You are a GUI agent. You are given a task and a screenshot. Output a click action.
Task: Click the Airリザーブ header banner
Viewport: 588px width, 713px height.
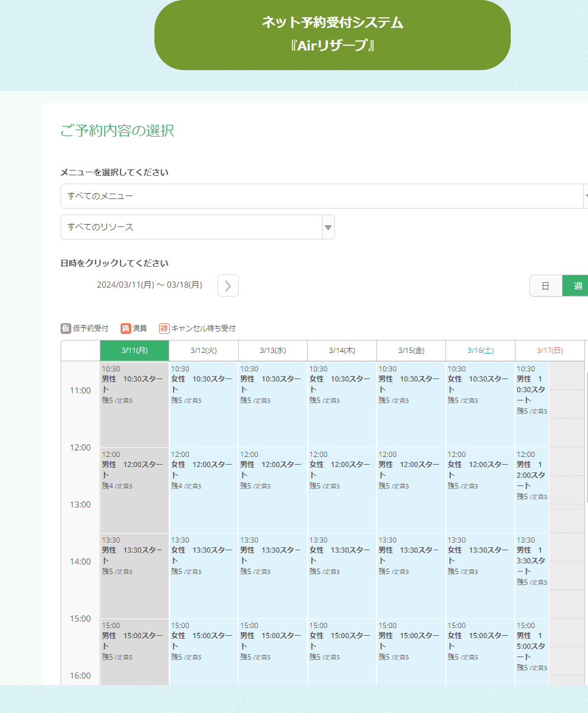click(x=332, y=34)
